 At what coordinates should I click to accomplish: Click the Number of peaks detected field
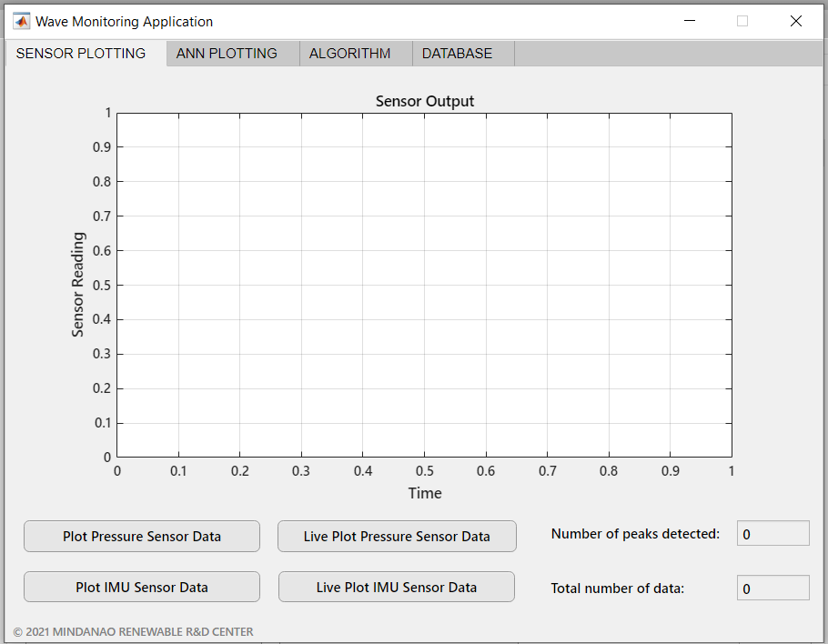(772, 533)
